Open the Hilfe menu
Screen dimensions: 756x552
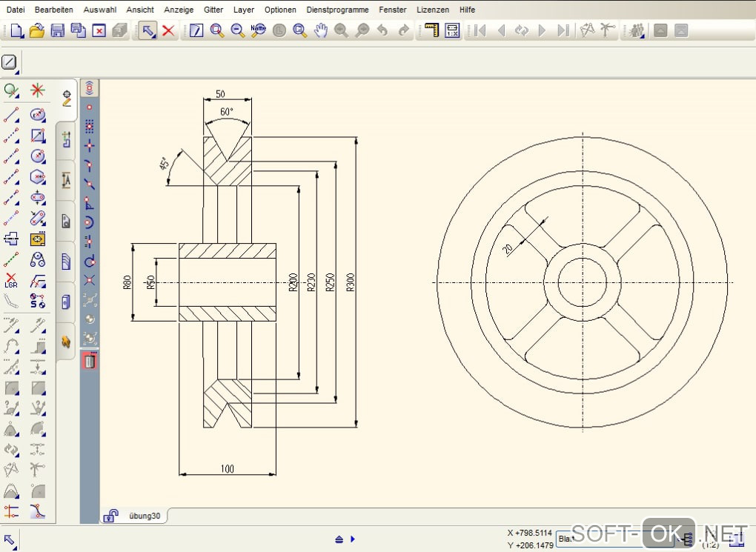pyautogui.click(x=467, y=10)
